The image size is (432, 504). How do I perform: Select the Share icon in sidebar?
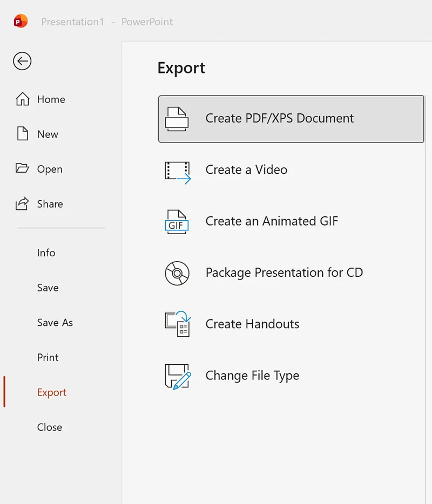pos(23,203)
